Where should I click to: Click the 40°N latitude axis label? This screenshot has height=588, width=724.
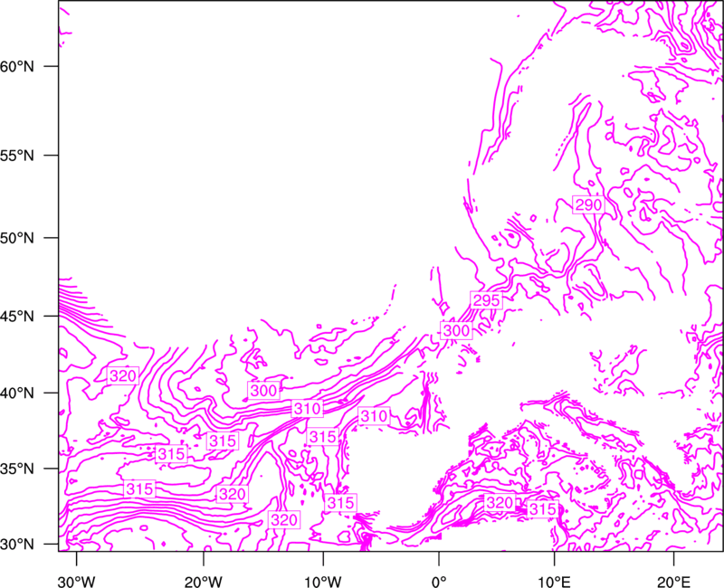17,394
